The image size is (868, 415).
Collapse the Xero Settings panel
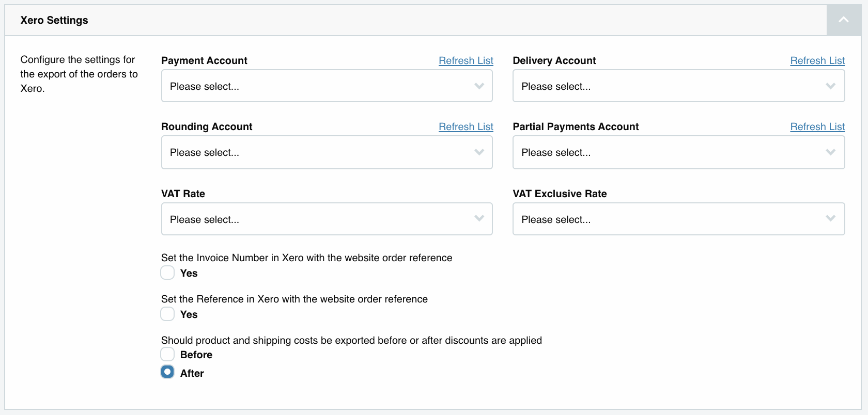[843, 20]
